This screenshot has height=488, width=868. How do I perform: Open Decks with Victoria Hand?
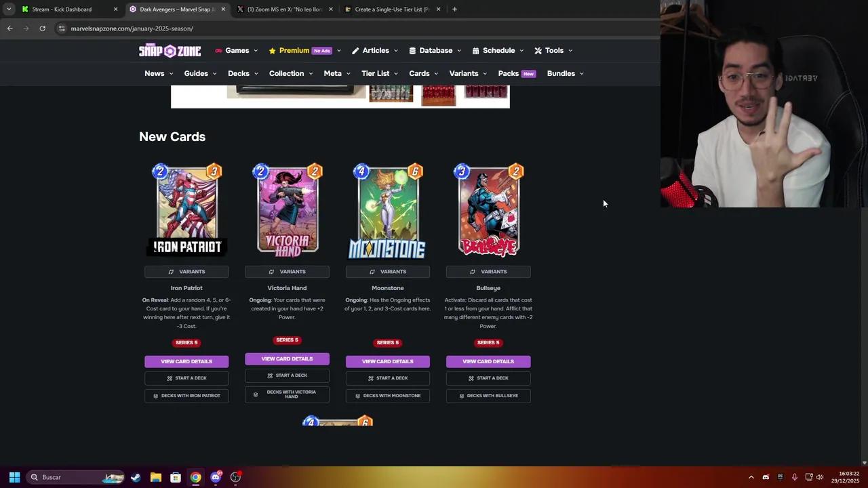(x=287, y=394)
